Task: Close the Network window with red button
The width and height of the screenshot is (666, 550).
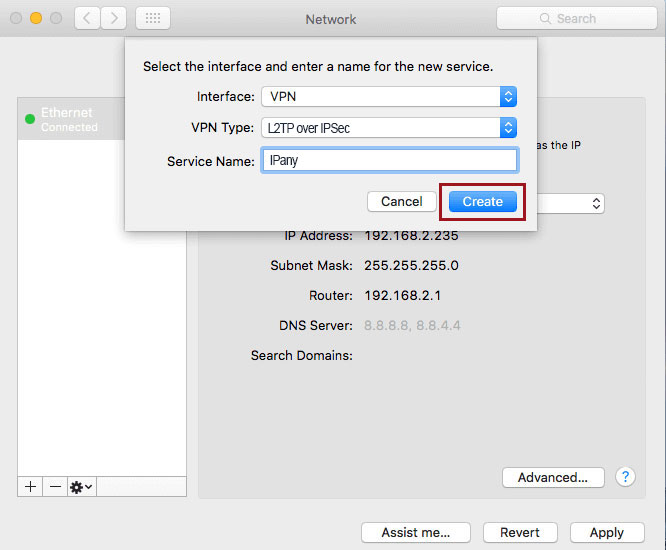Action: coord(15,18)
